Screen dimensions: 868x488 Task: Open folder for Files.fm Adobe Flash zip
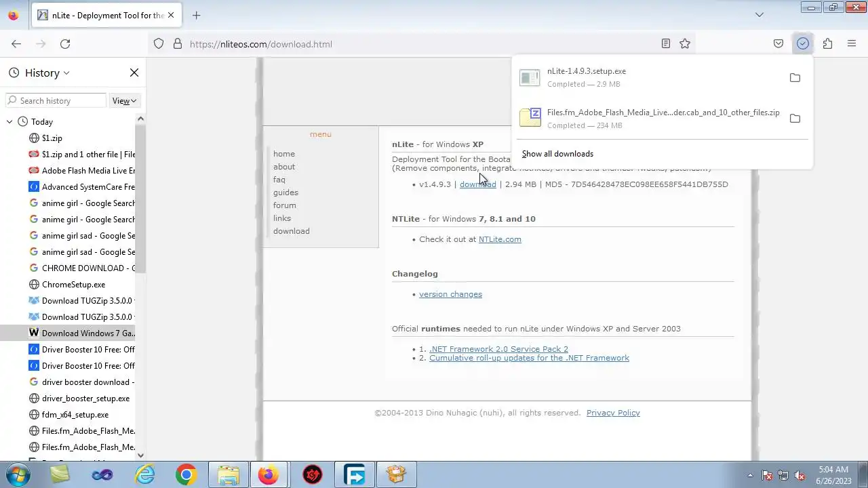point(795,119)
